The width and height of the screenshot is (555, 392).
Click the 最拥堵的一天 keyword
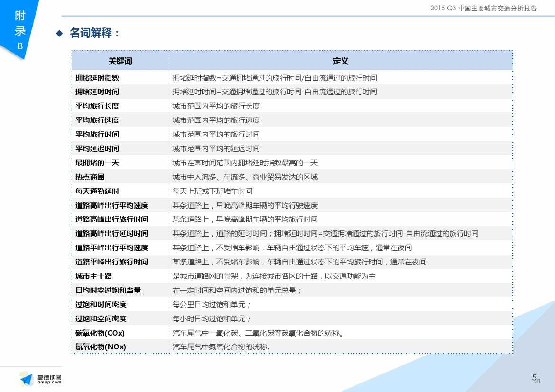click(97, 163)
